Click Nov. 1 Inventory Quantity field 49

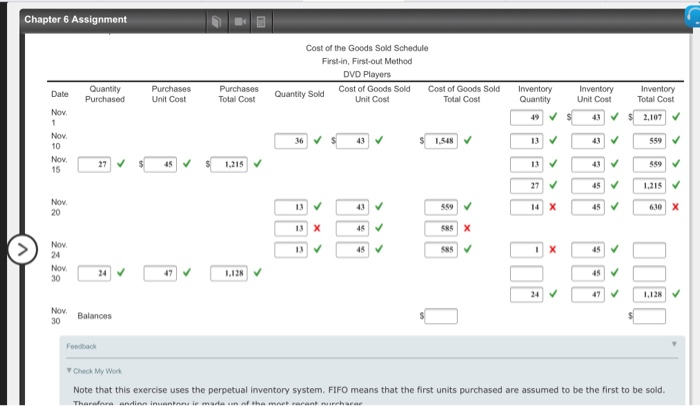tap(527, 117)
